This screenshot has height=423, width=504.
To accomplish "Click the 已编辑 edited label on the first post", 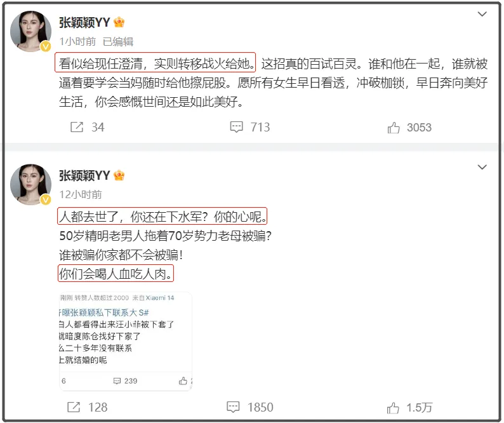I will (118, 41).
